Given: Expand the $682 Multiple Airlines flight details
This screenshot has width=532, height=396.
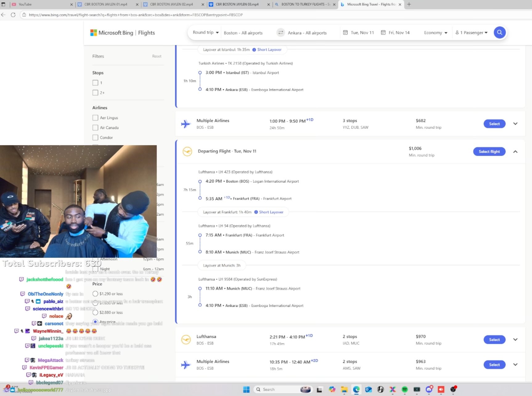Looking at the screenshot, I should pyautogui.click(x=515, y=124).
